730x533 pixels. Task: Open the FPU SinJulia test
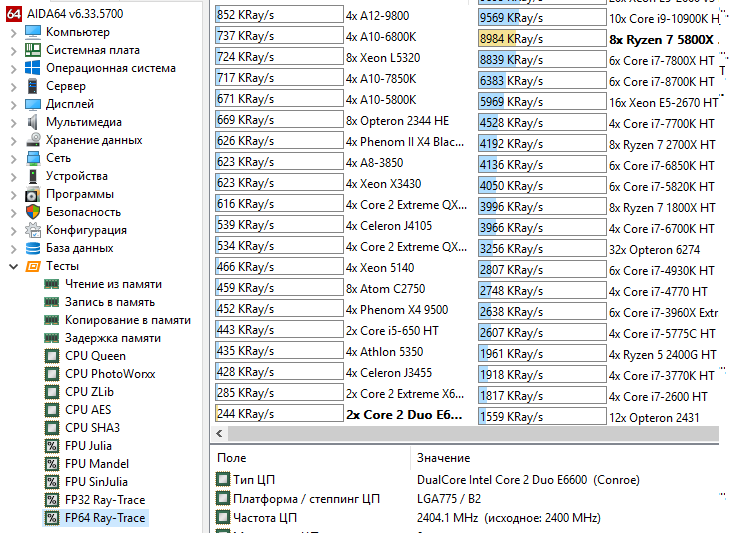96,482
